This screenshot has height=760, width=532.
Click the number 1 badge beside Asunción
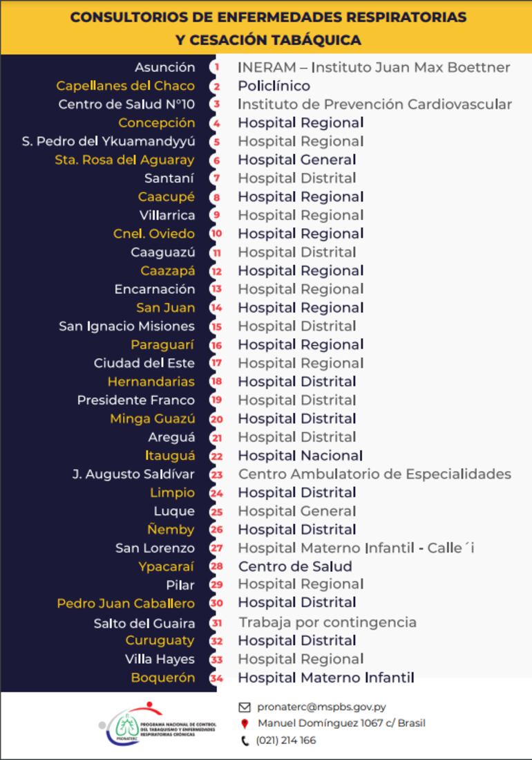pyautogui.click(x=216, y=67)
